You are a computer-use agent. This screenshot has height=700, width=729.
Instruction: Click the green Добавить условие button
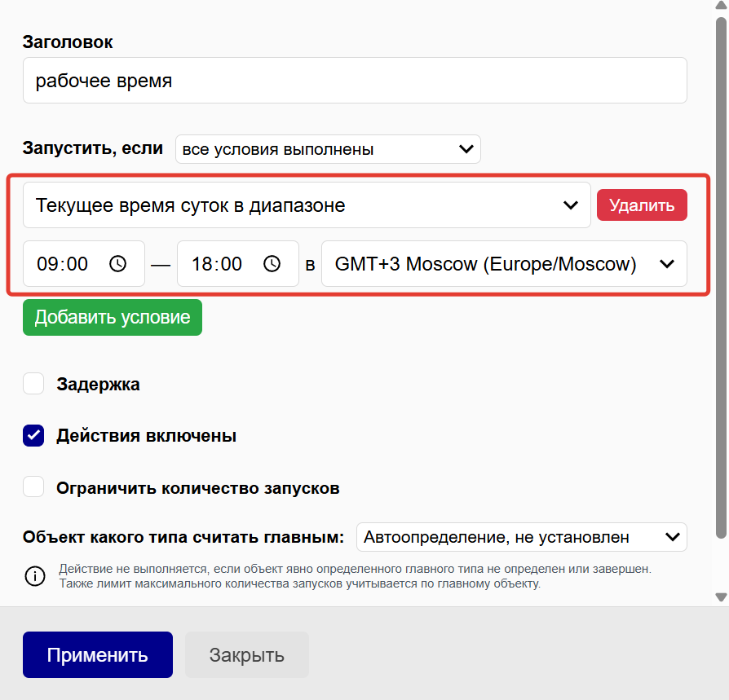pos(113,317)
